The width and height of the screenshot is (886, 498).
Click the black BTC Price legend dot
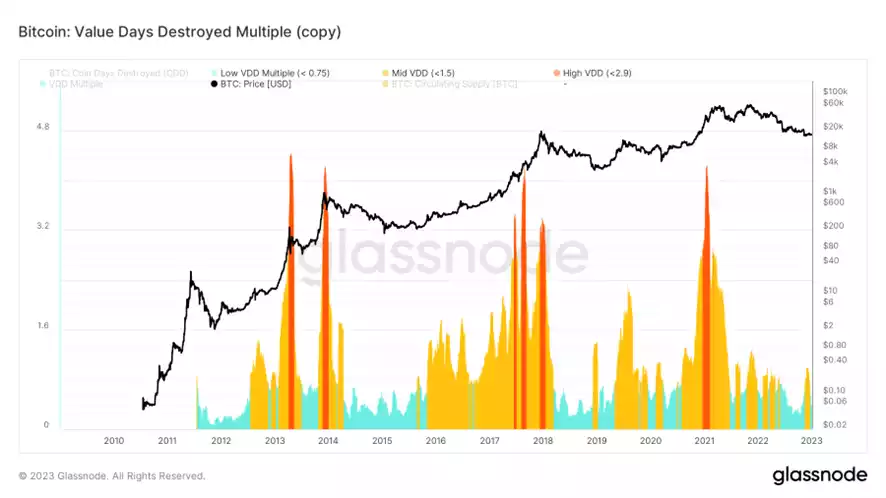214,84
